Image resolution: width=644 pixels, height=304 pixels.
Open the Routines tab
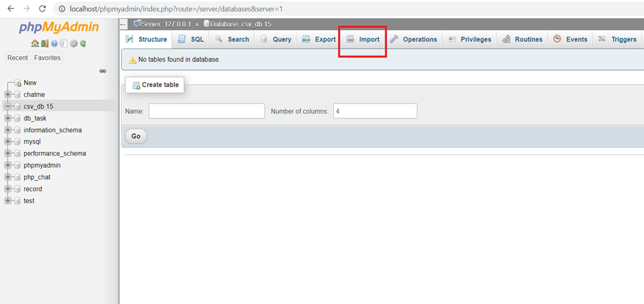point(522,40)
